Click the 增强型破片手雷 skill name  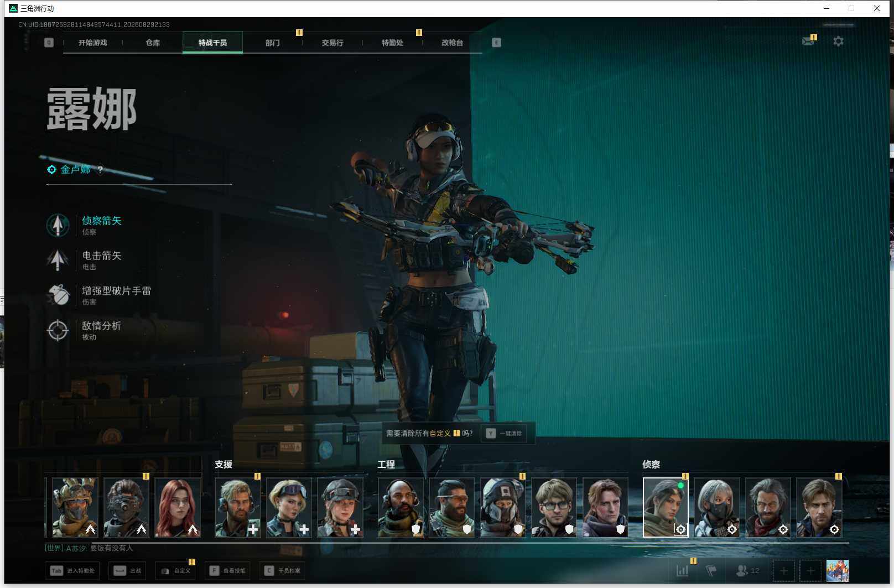[116, 290]
